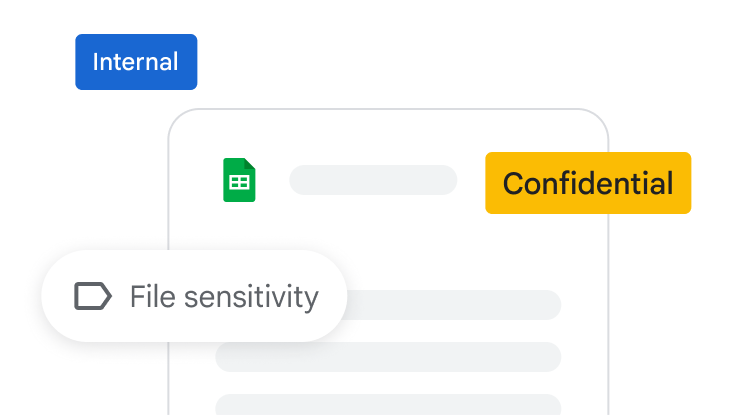Screen dimensions: 740x415
Task: Click the label tag icon beside File sensitivity
Action: pos(93,296)
